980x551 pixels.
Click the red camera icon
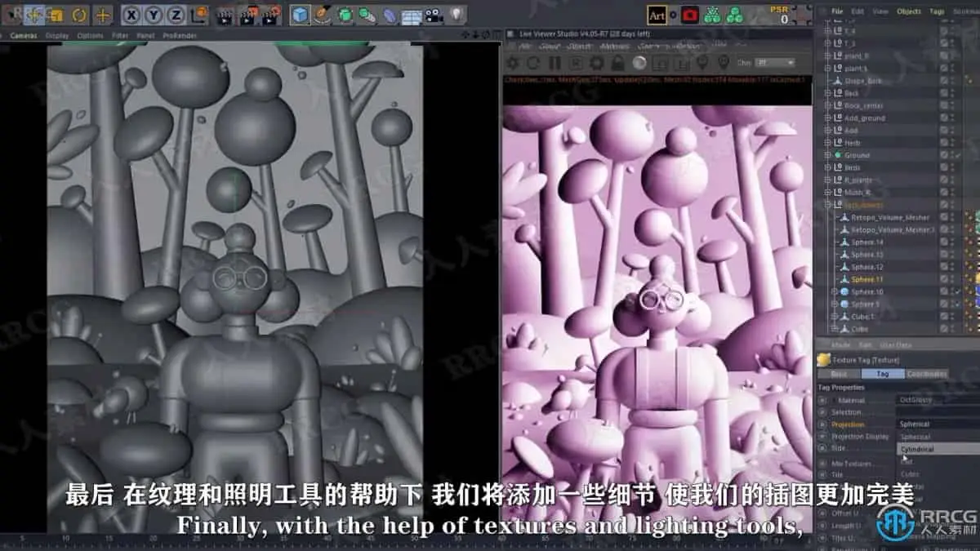tap(690, 15)
